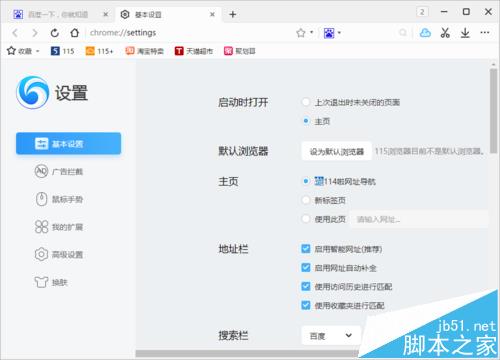Click the horizontal scrollbar at bottom
This screenshot has width=500, height=360.
[247, 353]
